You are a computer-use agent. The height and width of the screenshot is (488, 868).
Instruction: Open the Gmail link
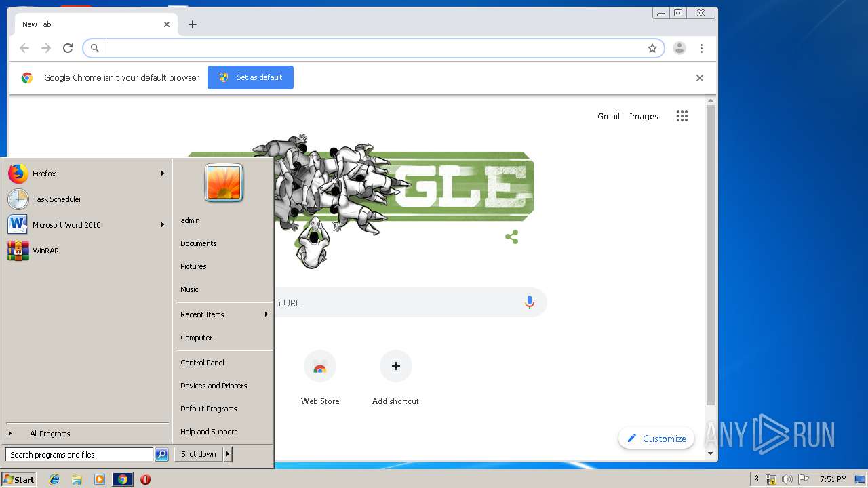click(x=608, y=116)
